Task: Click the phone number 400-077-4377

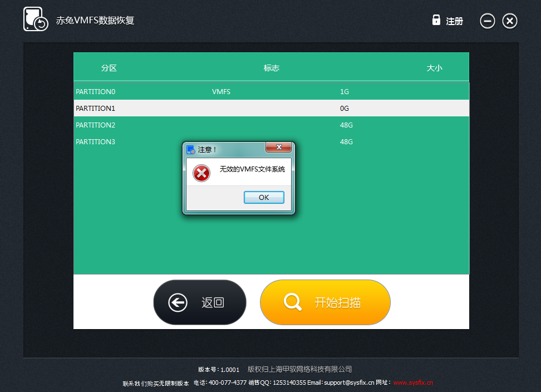Action: click(x=228, y=383)
